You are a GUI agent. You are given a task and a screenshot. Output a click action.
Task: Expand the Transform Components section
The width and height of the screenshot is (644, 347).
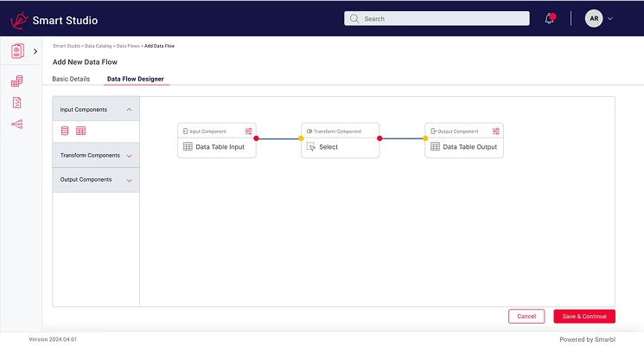click(129, 156)
